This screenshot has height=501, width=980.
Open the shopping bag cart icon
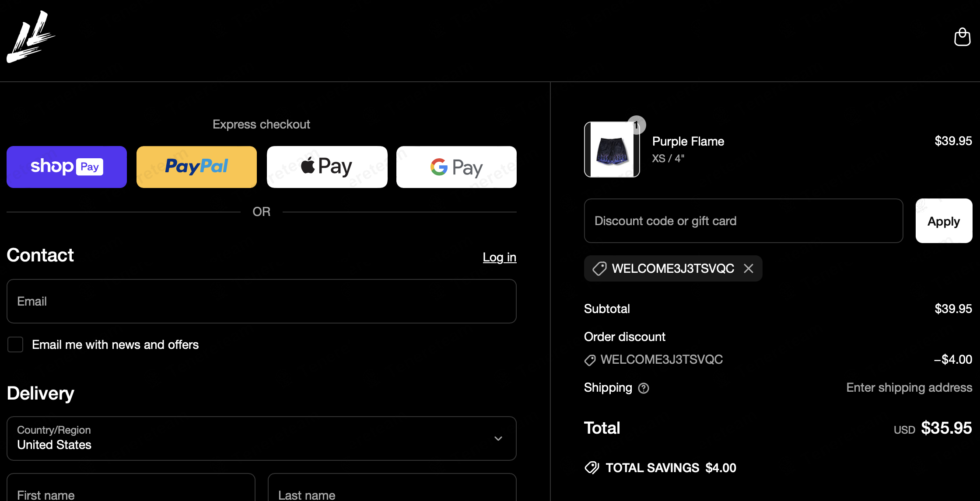tap(962, 37)
